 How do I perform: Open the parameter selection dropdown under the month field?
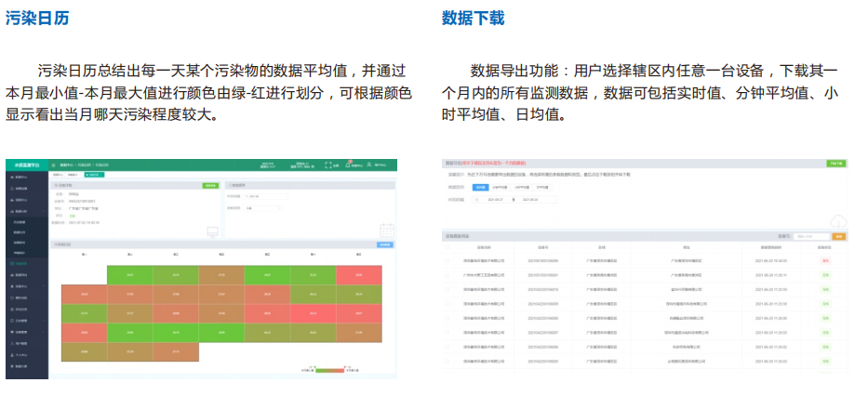pos(263,208)
